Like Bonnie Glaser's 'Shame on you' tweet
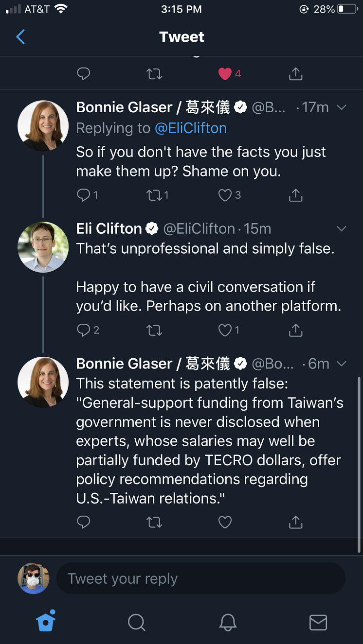The image size is (363, 644). 225,195
